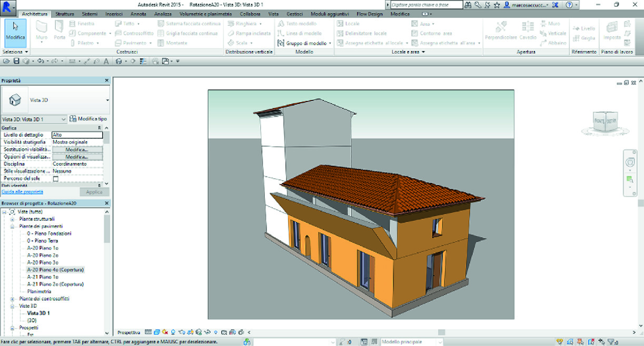Select the Modifica arrow tool
This screenshot has height=346, width=644.
pos(15,32)
